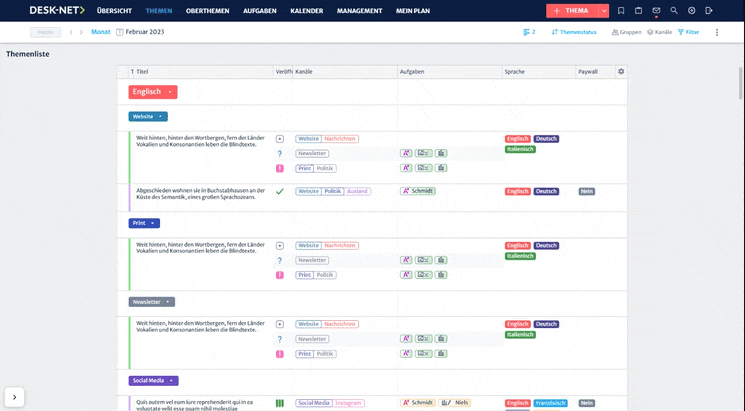Screen dimensions: 745x411
Task: Click question mark status in the Website group
Action: point(279,153)
